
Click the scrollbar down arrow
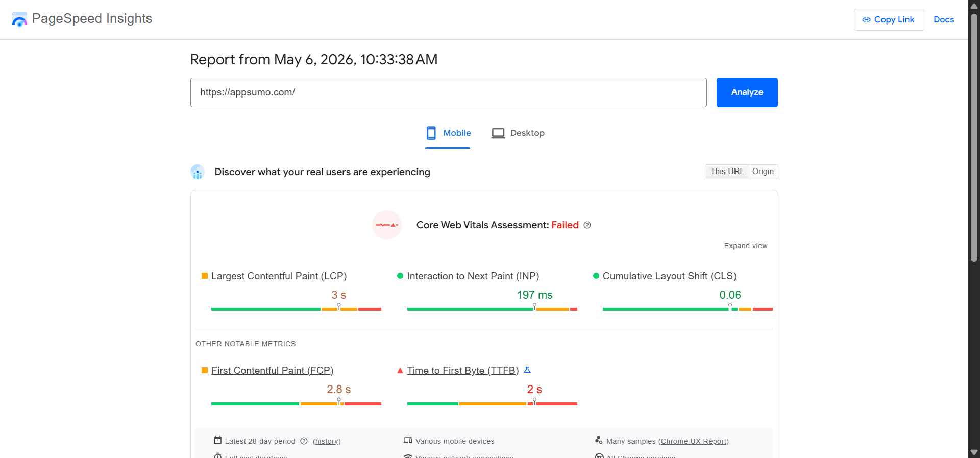(974, 452)
